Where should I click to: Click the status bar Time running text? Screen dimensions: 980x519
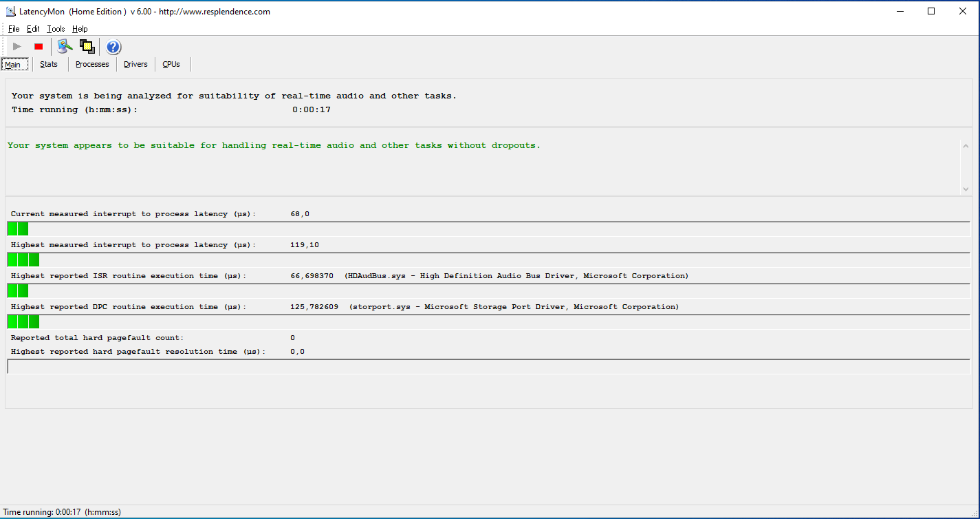tap(62, 512)
